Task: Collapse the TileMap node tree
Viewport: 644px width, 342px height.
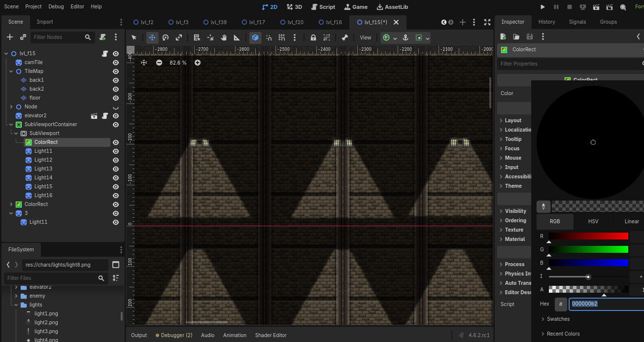Action: click(11, 71)
